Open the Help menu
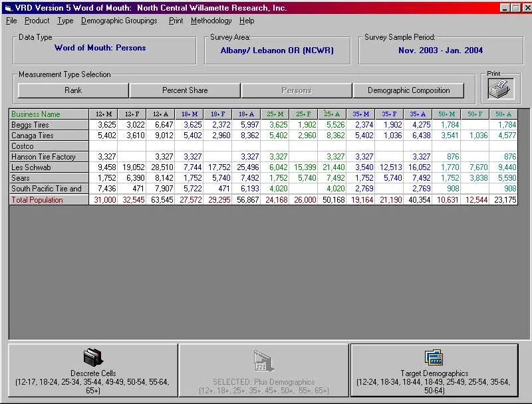Viewport: 532px width, 404px height. (247, 21)
